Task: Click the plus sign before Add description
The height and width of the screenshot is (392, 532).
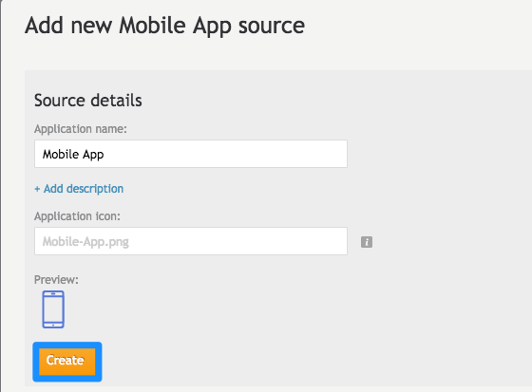Action: (37, 189)
